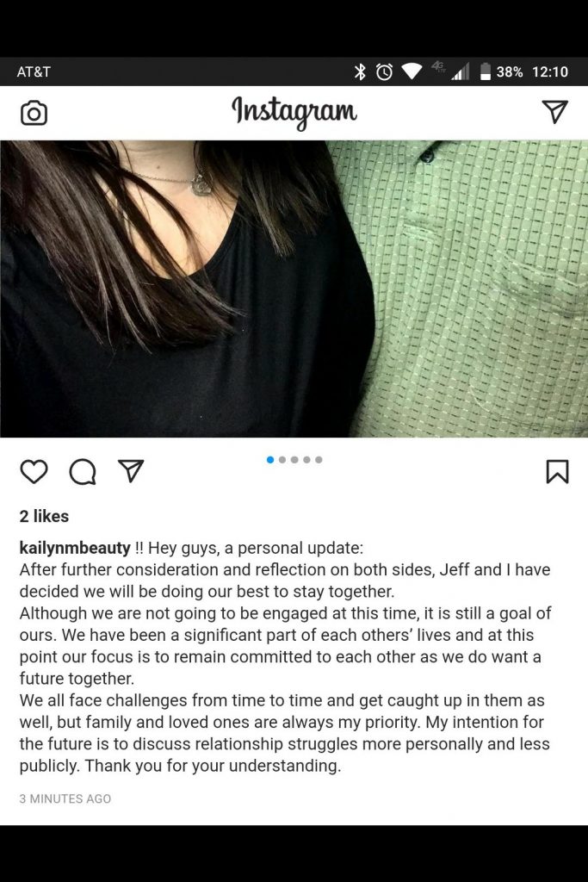Screen dimensions: 588x882
Task: Tap the post photo
Action: pyautogui.click(x=294, y=289)
